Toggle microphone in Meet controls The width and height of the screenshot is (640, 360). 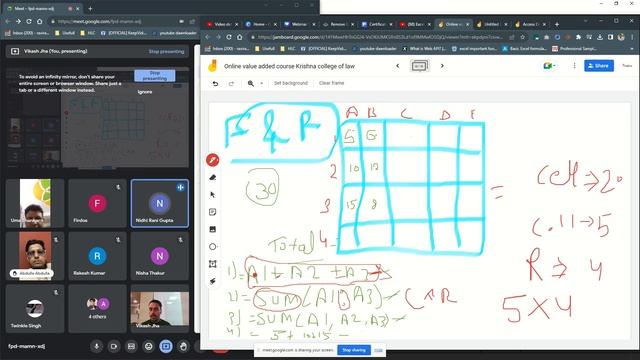[96, 346]
